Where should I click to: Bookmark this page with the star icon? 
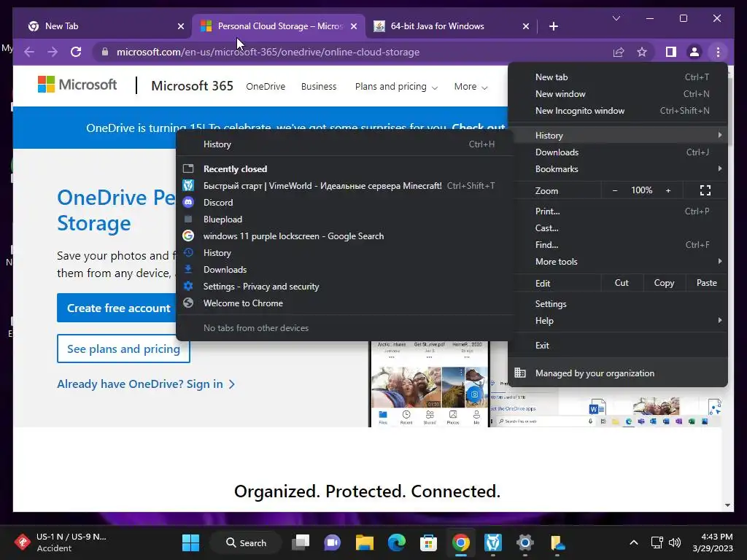coord(642,52)
